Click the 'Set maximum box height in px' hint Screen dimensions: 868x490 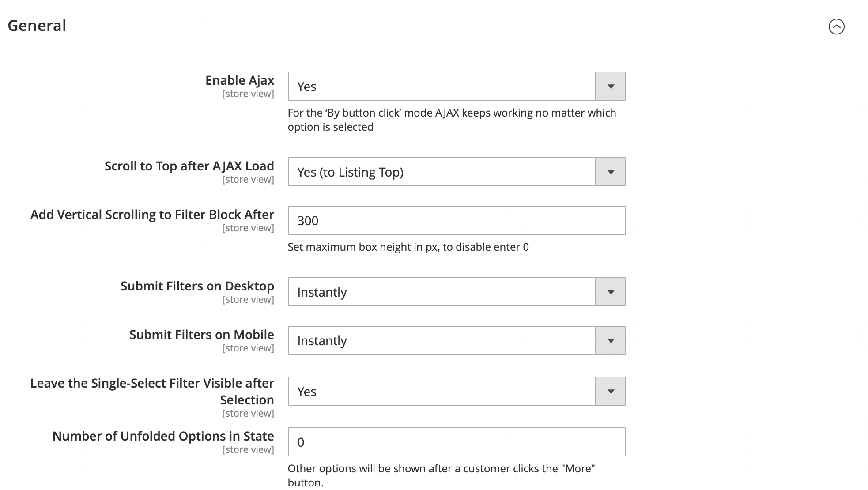coord(408,247)
